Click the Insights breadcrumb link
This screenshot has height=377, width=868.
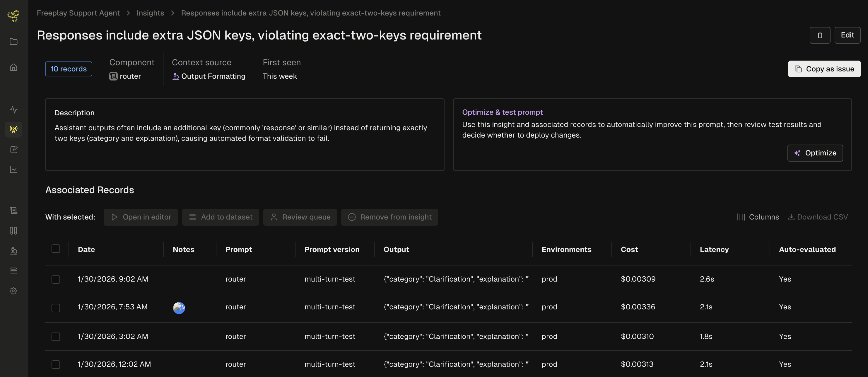[x=150, y=13]
